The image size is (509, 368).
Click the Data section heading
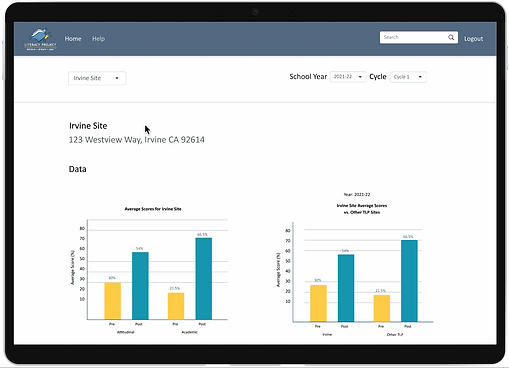click(x=77, y=169)
